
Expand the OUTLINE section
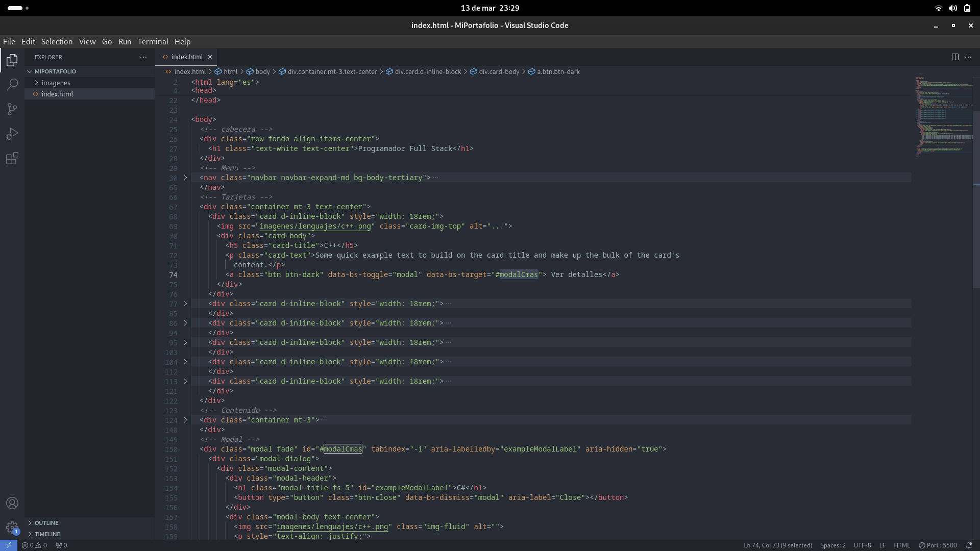click(46, 523)
